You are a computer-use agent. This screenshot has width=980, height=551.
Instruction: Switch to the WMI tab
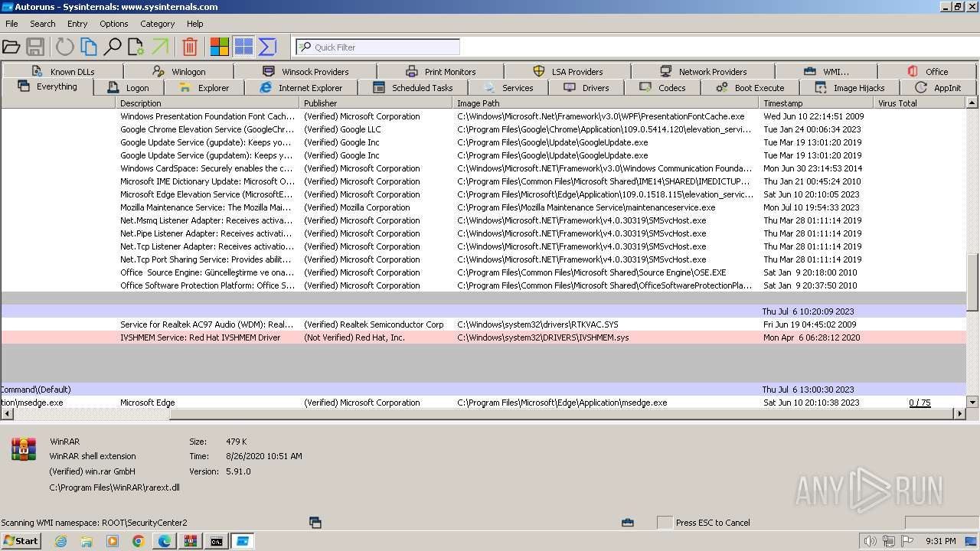click(x=826, y=71)
